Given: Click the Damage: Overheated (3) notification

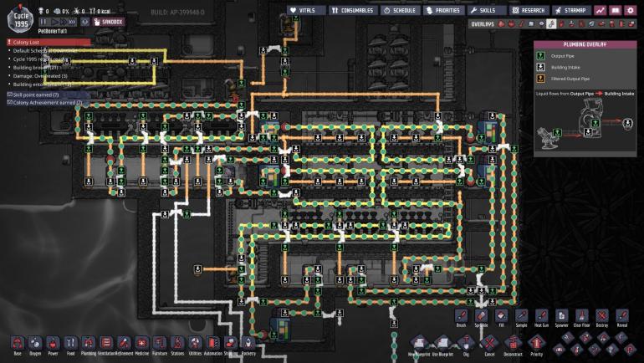Looking at the screenshot, I should (40, 75).
